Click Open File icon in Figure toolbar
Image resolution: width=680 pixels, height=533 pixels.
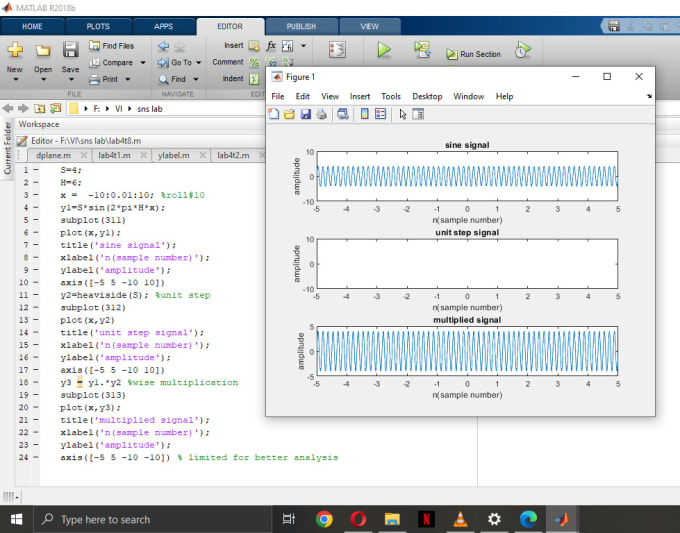coord(289,114)
